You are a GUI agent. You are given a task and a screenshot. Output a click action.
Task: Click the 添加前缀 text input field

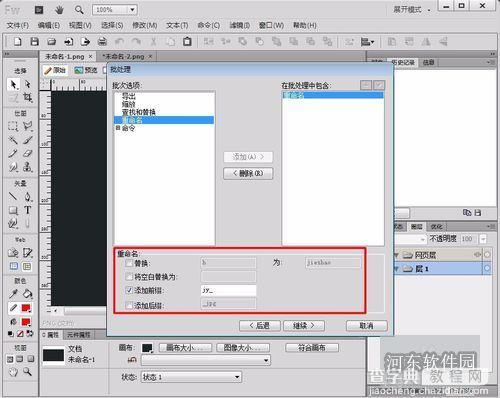(228, 290)
